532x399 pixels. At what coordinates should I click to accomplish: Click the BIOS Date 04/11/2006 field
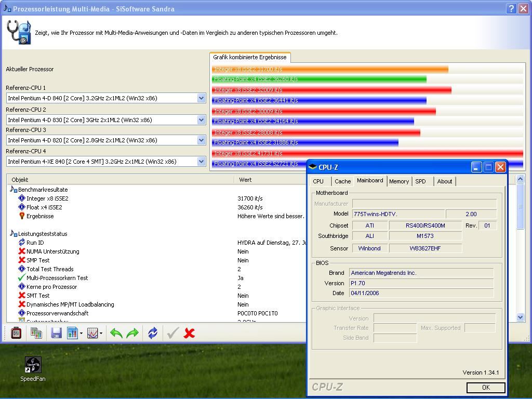(x=421, y=293)
